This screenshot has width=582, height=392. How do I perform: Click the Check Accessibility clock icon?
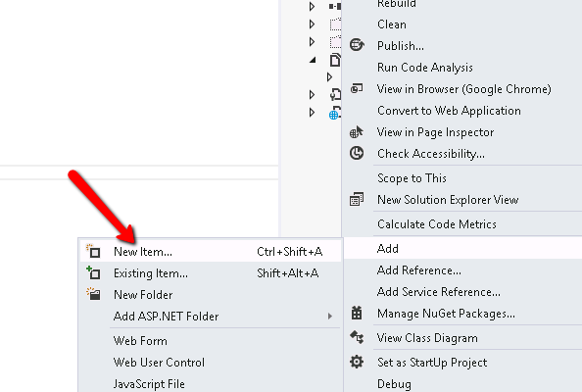(x=357, y=153)
